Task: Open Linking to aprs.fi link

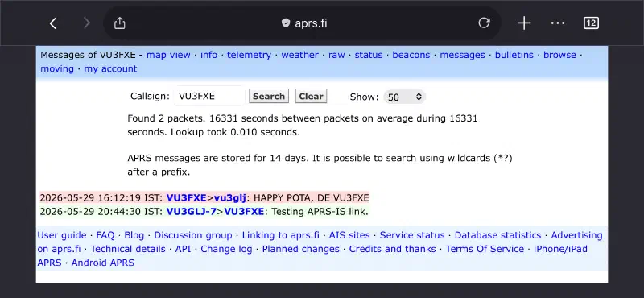Action: pos(280,235)
